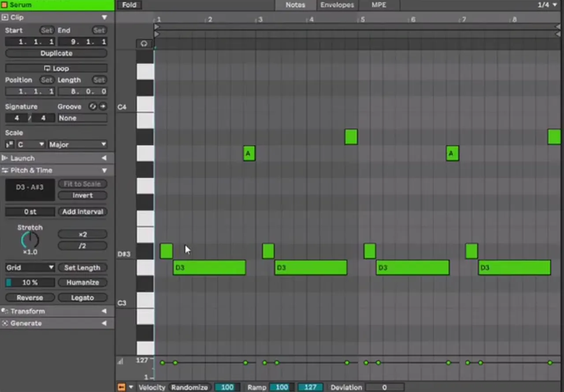Viewport: 564px width, 392px height.
Task: Click the Humanize button
Action: 82,283
